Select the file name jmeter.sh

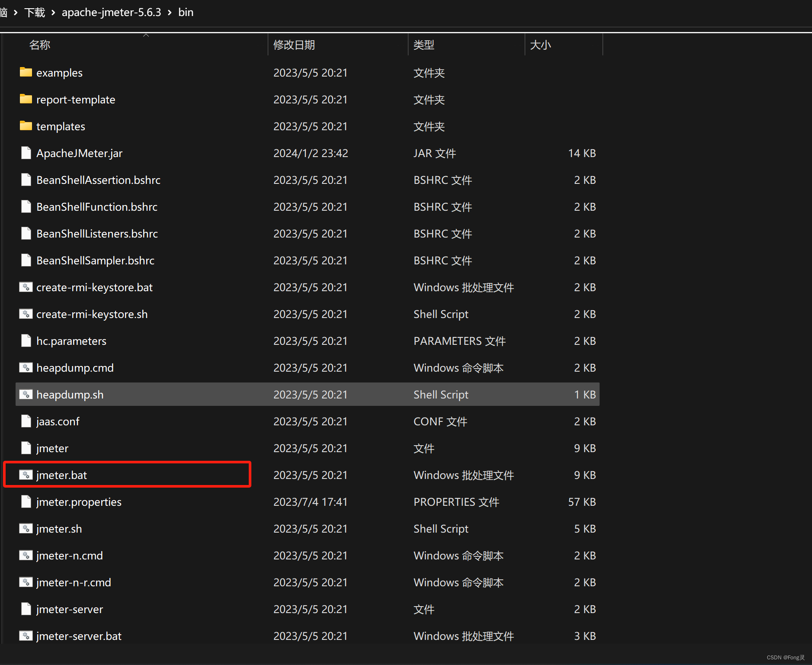coord(59,529)
